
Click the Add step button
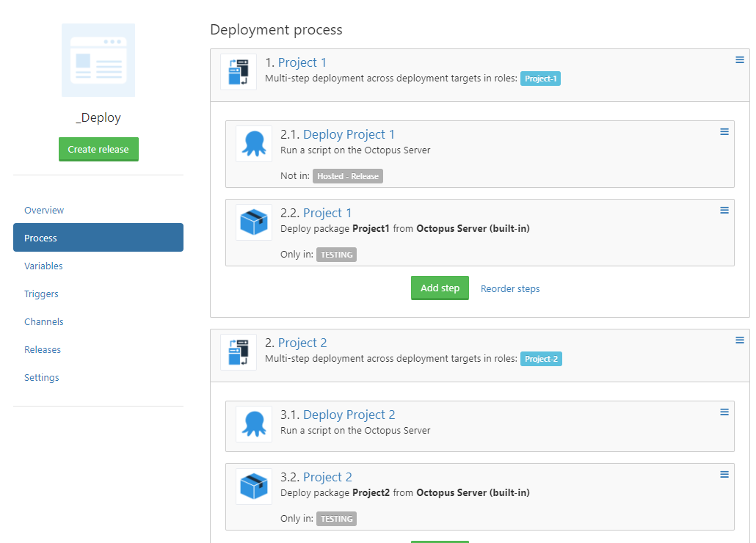coord(440,288)
